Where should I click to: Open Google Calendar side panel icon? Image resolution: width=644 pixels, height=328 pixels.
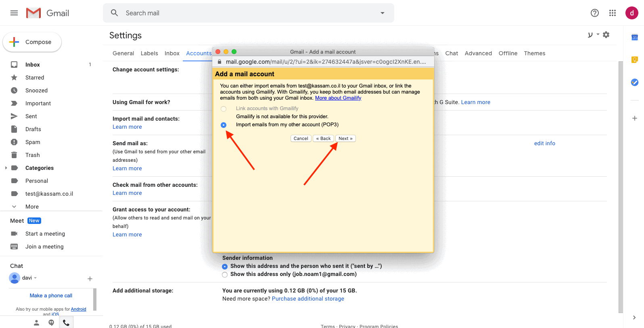[x=635, y=38]
